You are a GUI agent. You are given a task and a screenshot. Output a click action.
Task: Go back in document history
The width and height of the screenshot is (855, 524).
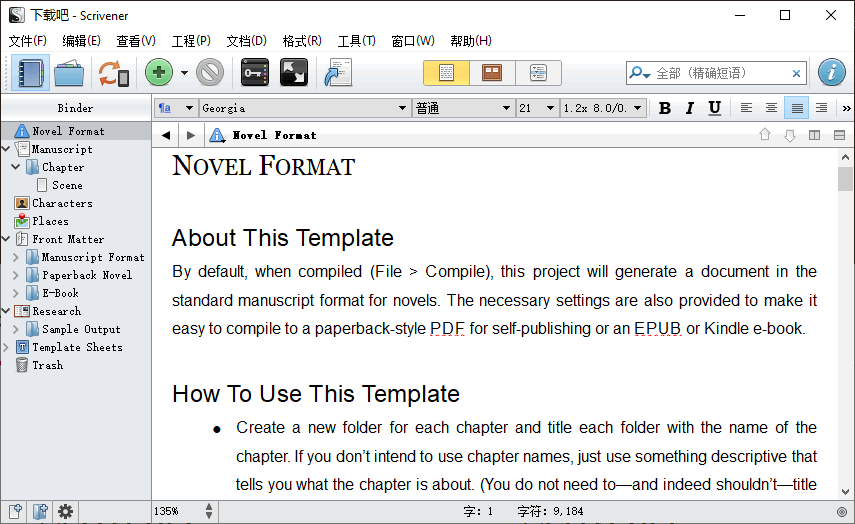tap(166, 135)
